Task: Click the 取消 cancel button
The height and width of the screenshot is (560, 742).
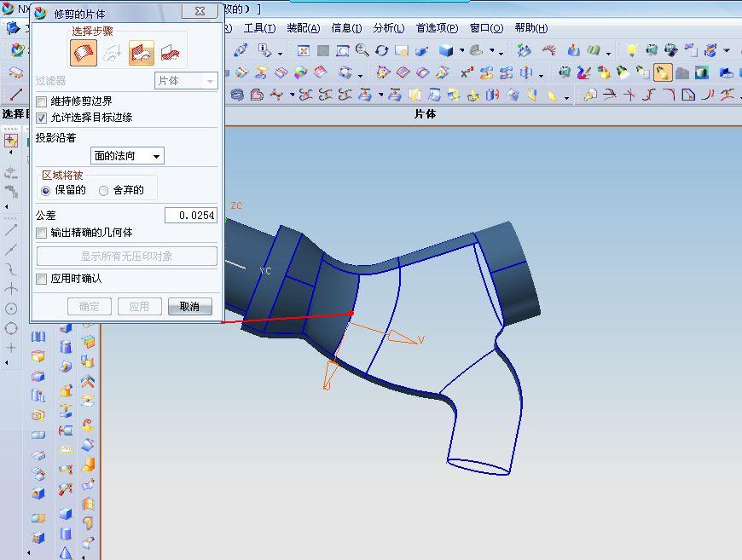Action: [x=189, y=307]
